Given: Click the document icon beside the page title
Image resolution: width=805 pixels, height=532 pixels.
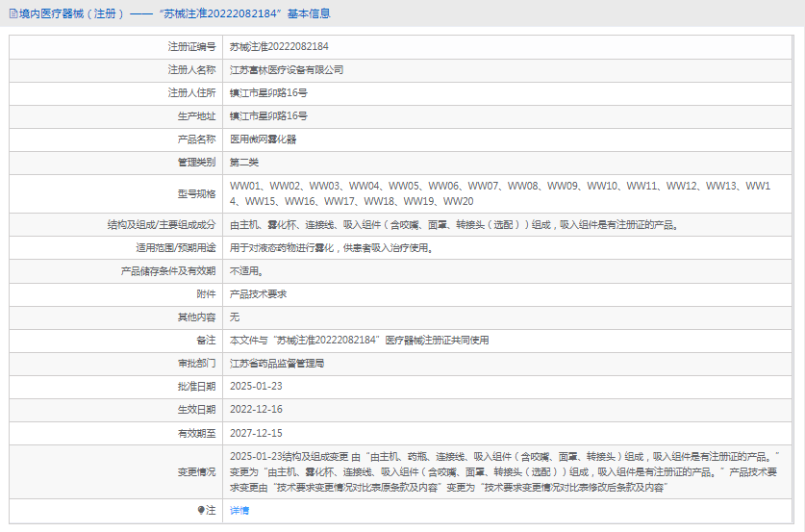Looking at the screenshot, I should [x=13, y=13].
